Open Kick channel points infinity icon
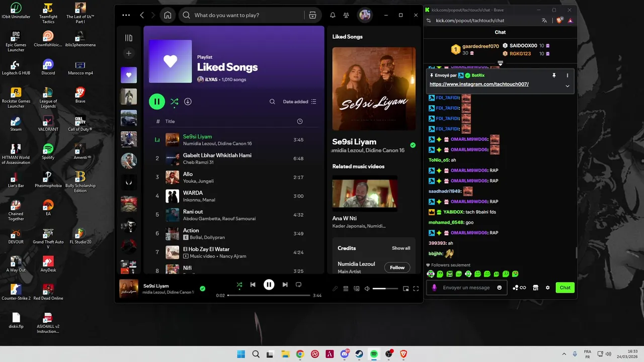Screen dimensions: 644x362 pos(519,288)
